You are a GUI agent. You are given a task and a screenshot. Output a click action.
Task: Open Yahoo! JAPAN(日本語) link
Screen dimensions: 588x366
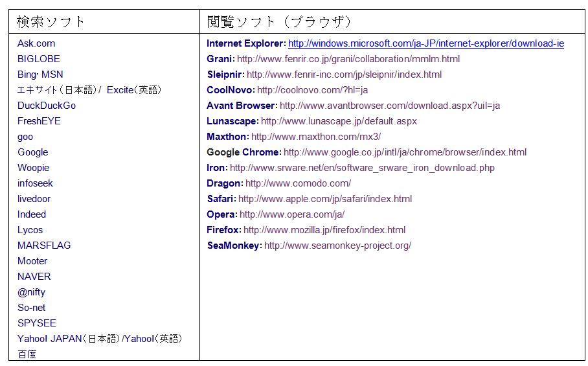tap(69, 339)
